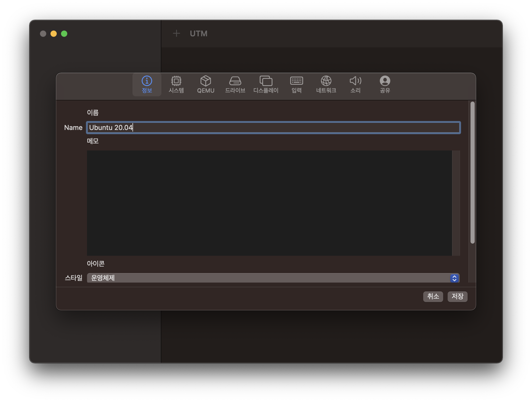Click the green fullscreen window button

(x=64, y=34)
